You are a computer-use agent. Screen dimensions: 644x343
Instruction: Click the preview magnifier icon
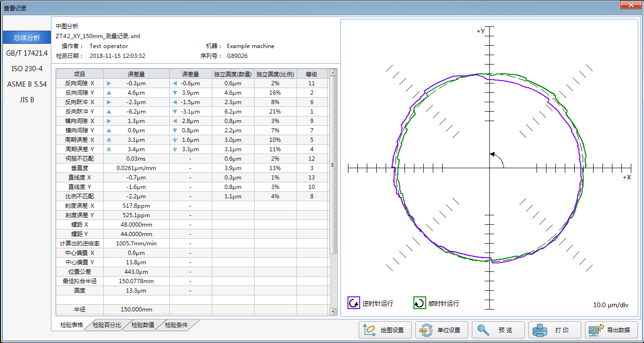[x=483, y=330]
